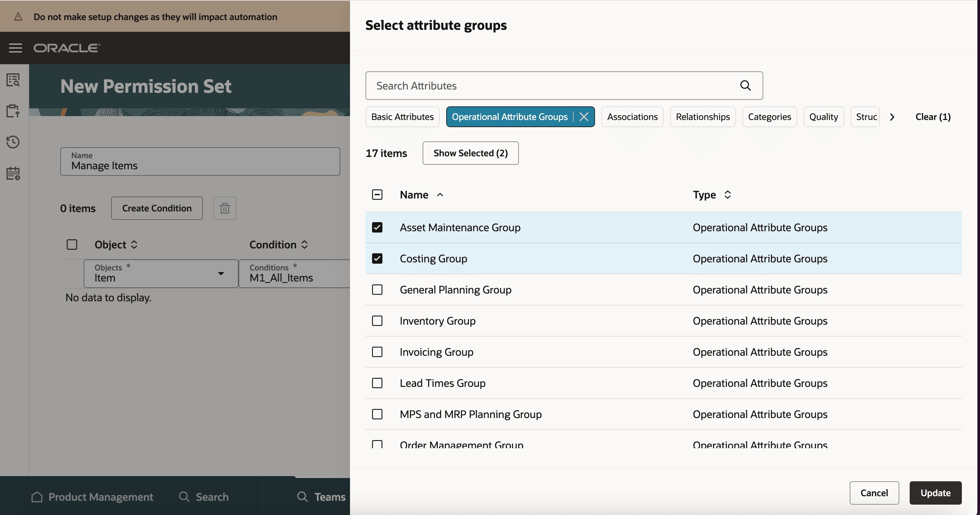Remove the Operational Attribute Groups filter chip
This screenshot has width=980, height=515.
(x=584, y=117)
